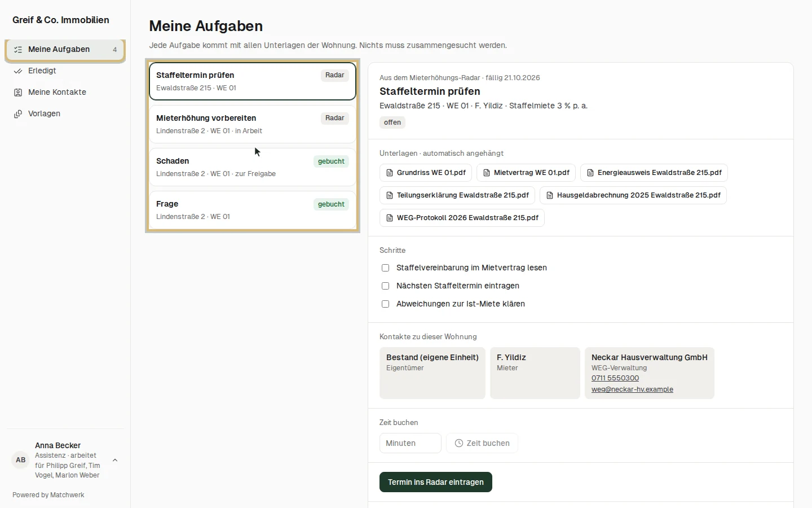812x508 pixels.
Task: Click the Radar badge on Mieterhöhung vorbereiten
Action: pos(335,119)
